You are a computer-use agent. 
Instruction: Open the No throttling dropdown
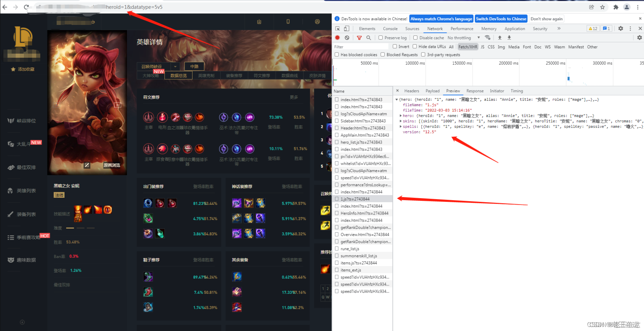pos(464,38)
